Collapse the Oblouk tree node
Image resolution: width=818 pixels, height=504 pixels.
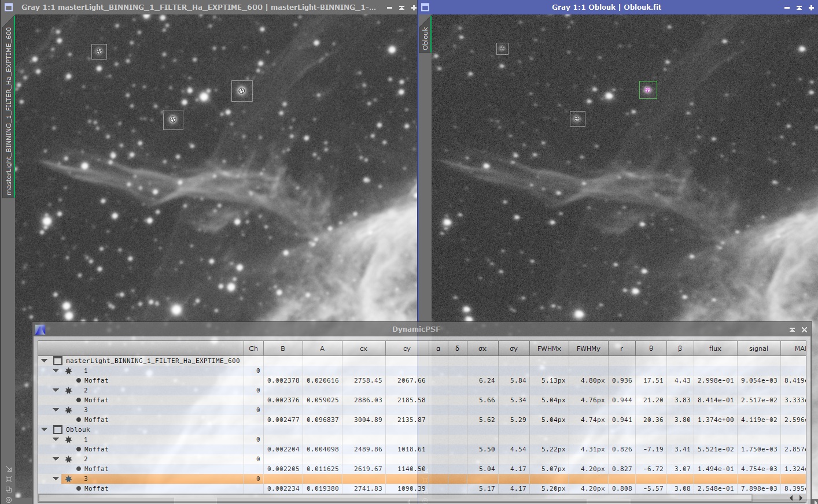(45, 429)
